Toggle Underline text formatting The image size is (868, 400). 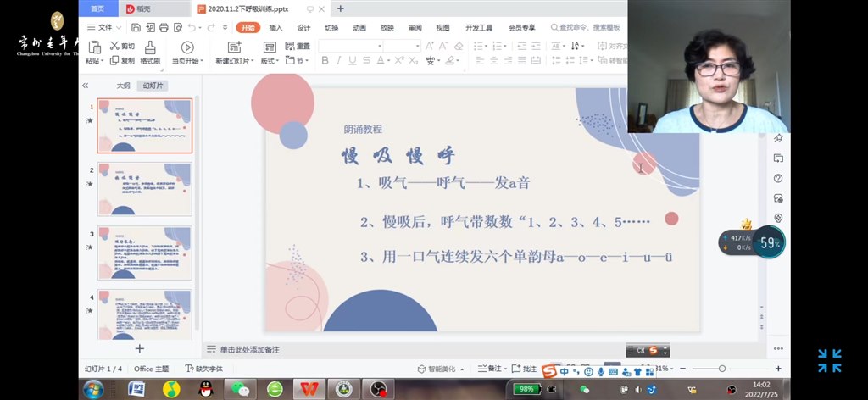click(x=353, y=60)
